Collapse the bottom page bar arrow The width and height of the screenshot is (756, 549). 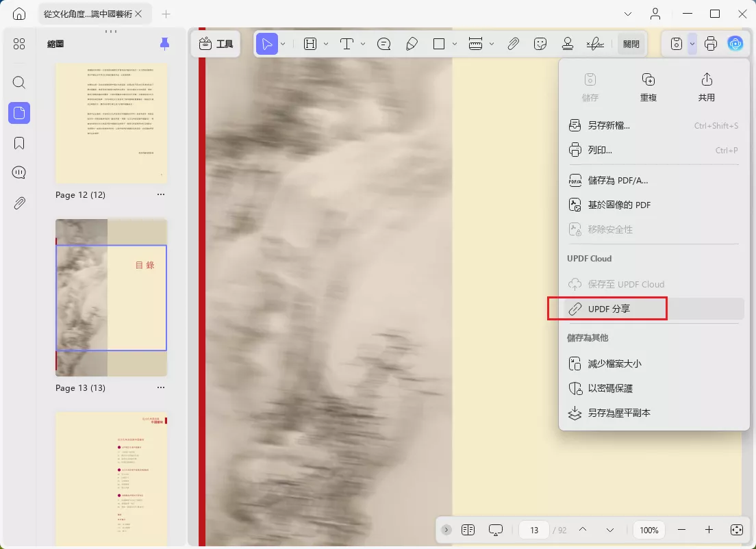(x=446, y=531)
